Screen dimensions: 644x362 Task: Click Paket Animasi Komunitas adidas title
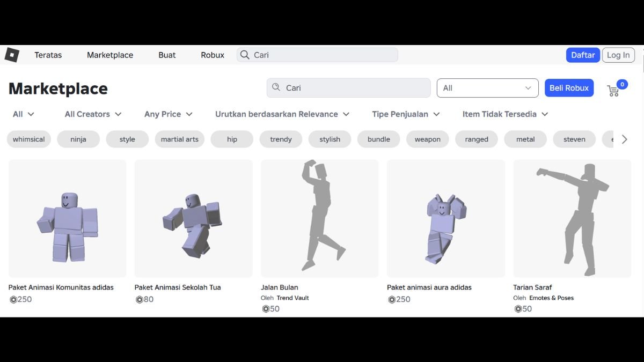click(61, 287)
